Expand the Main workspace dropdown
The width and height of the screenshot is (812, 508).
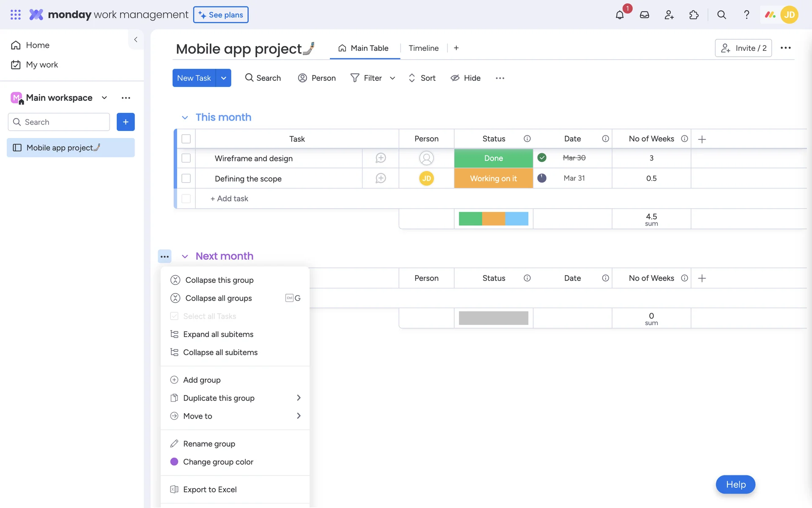(104, 98)
